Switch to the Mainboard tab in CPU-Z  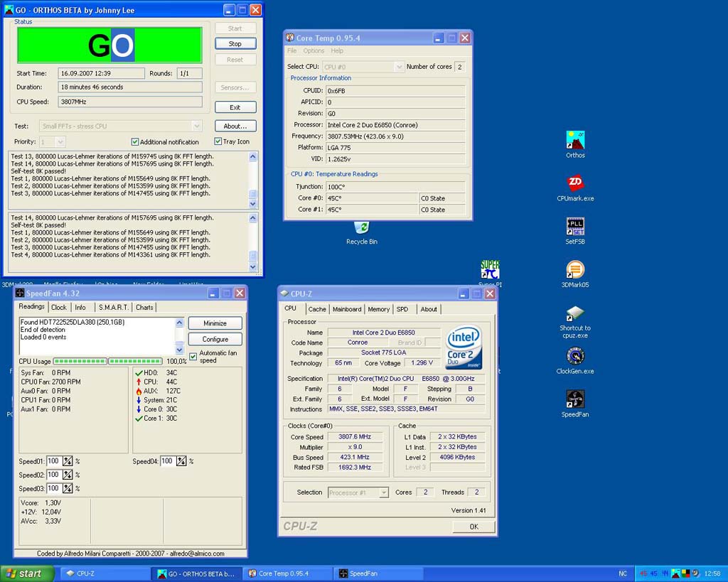click(x=347, y=309)
